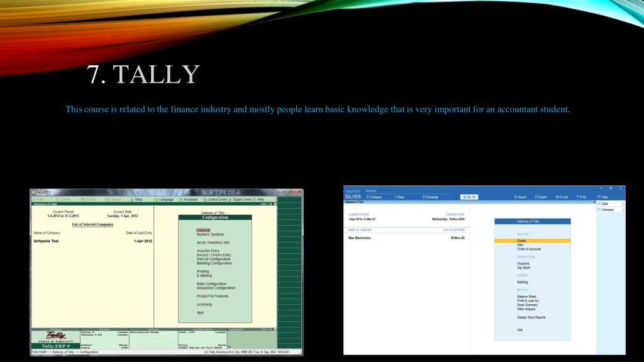Click Max Electronics company name

(359, 238)
